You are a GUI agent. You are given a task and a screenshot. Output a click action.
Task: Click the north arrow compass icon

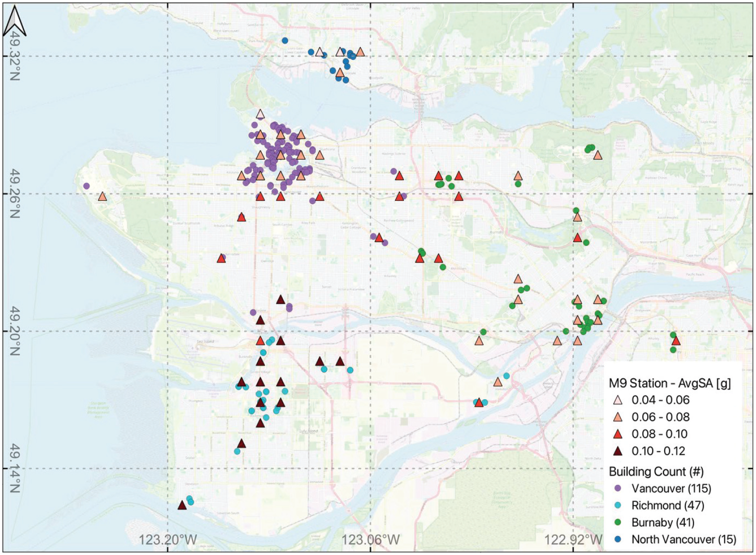[x=14, y=21]
